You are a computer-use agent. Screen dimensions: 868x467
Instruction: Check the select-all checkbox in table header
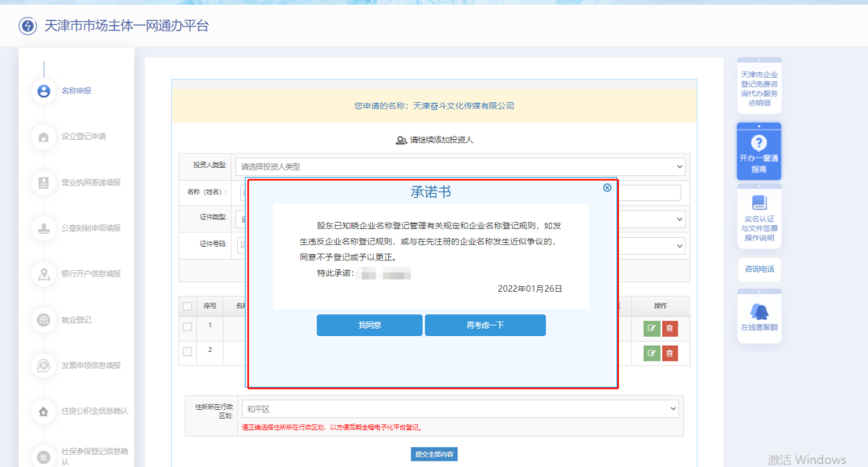click(188, 305)
